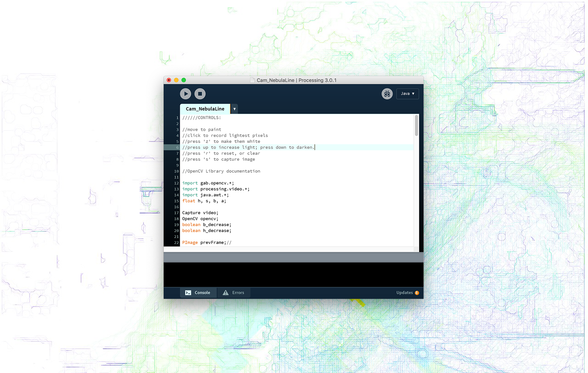
Task: Stop the running sketch
Action: [200, 94]
